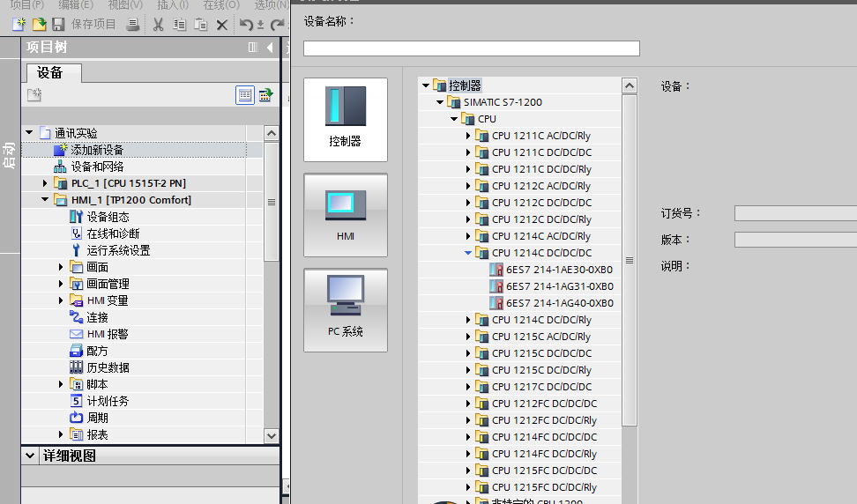The width and height of the screenshot is (857, 504).
Task: Click the Undo arrow icon
Action: (247, 25)
